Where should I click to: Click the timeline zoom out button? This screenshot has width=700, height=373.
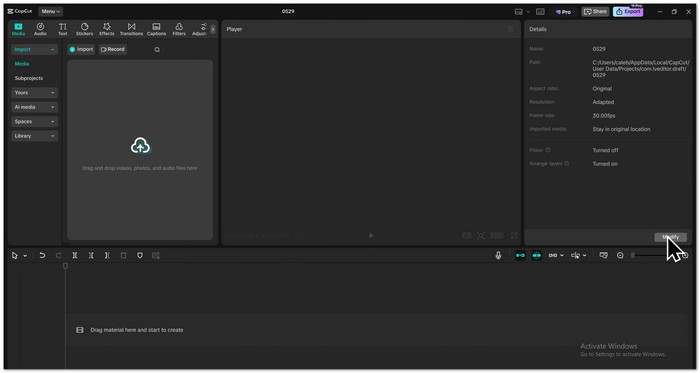[620, 256]
